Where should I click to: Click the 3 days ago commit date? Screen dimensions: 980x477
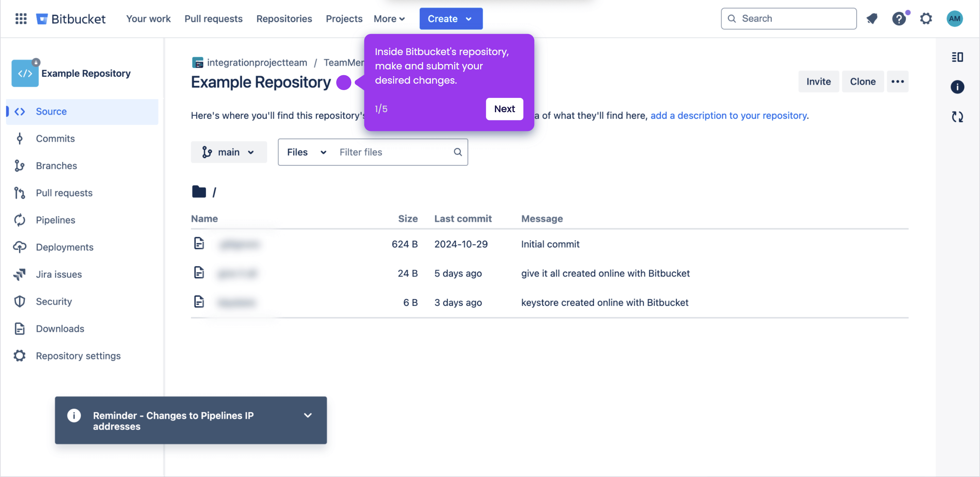[458, 303]
